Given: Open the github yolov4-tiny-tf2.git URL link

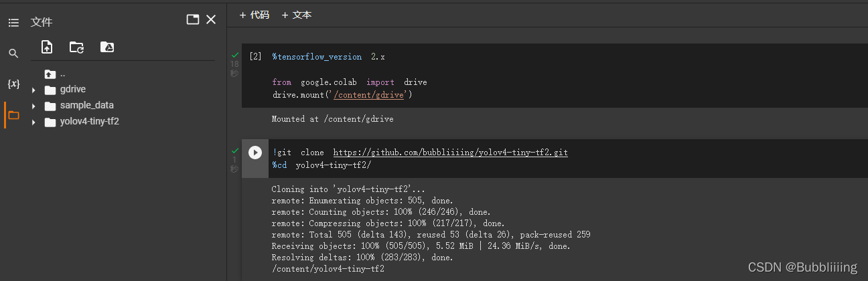Looking at the screenshot, I should (x=451, y=153).
